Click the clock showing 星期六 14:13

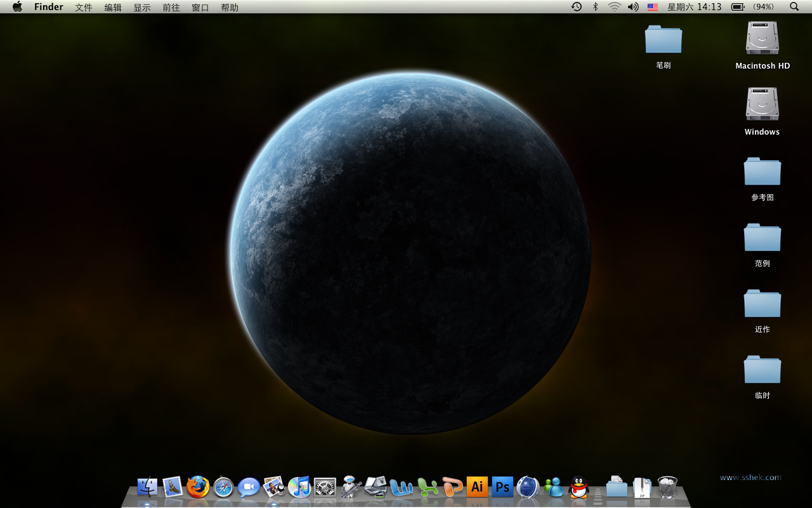695,7
